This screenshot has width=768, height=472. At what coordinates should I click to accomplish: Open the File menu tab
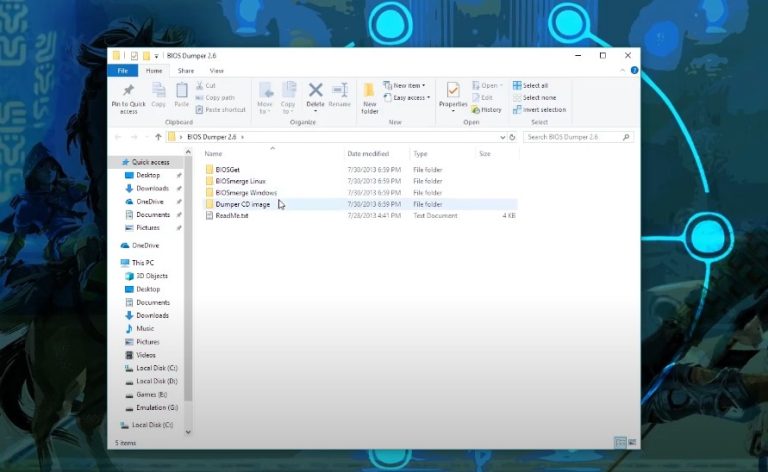click(x=122, y=71)
